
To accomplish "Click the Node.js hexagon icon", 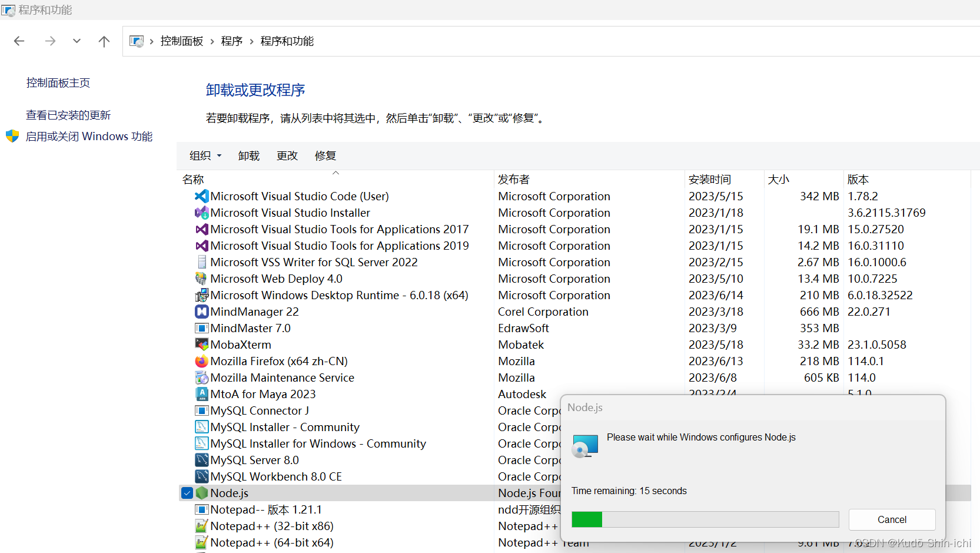I will [x=202, y=493].
